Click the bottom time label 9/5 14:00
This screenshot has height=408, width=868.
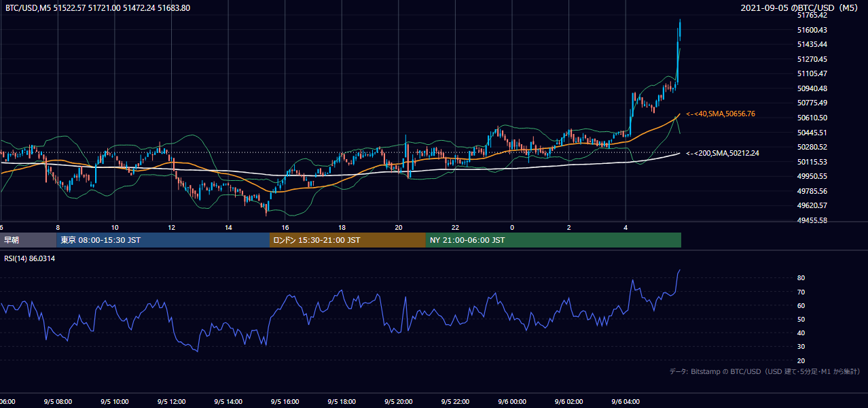[228, 402]
